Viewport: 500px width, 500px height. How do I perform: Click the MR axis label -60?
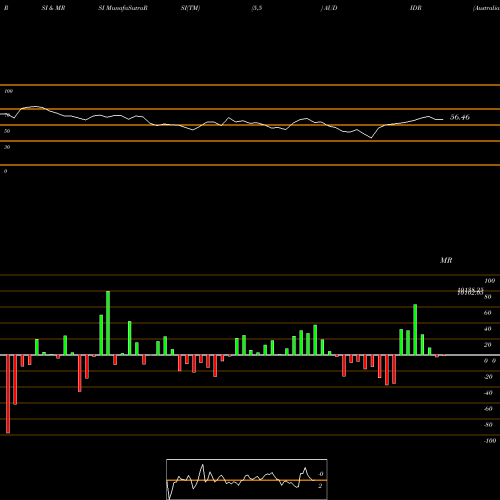click(488, 409)
